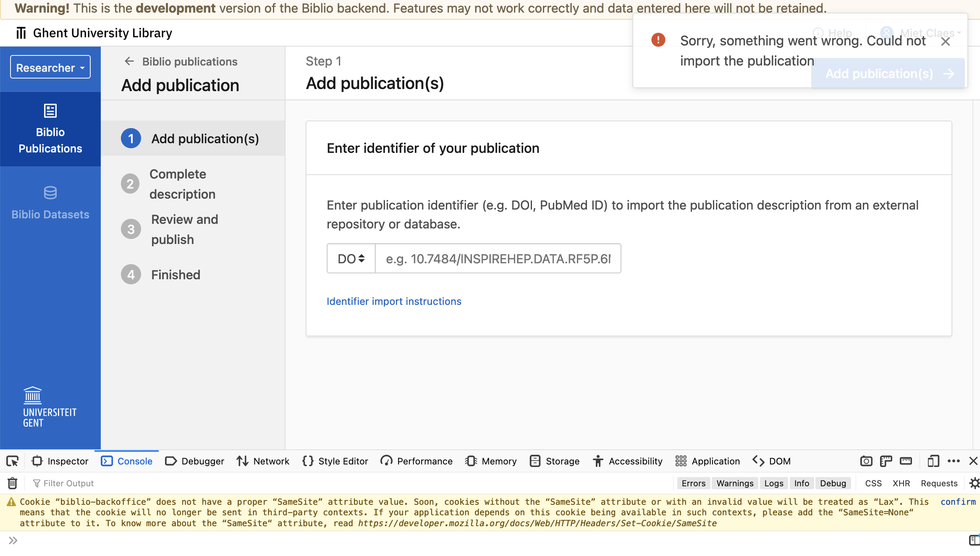The width and height of the screenshot is (980, 556).
Task: Toggle responsive design mode icon
Action: (933, 461)
